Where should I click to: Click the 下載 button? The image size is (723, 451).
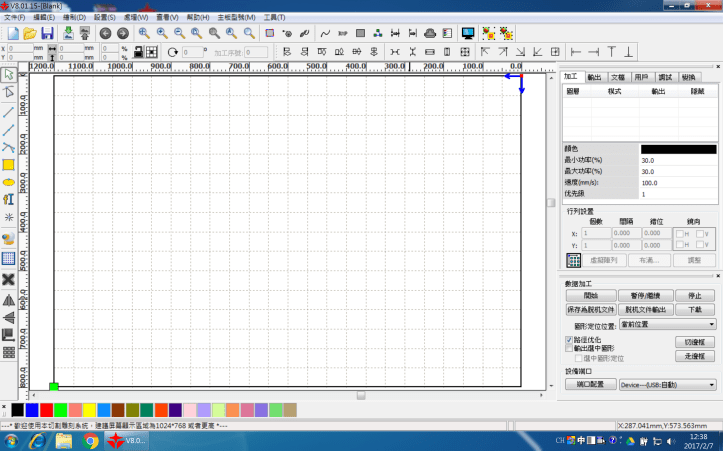click(695, 310)
